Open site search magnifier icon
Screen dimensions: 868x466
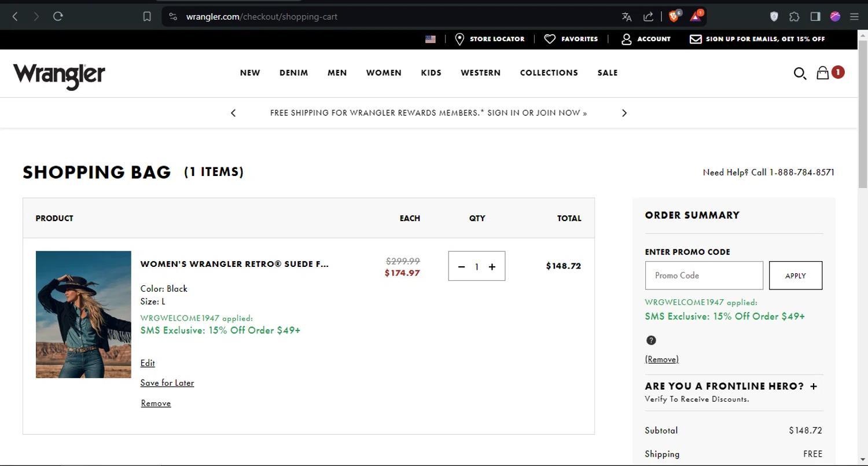pyautogui.click(x=800, y=73)
